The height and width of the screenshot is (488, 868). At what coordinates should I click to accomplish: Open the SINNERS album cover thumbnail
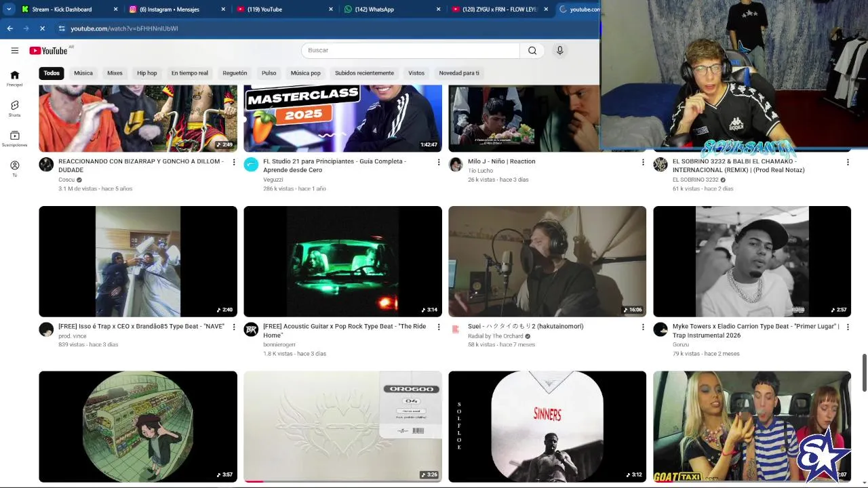click(x=547, y=426)
